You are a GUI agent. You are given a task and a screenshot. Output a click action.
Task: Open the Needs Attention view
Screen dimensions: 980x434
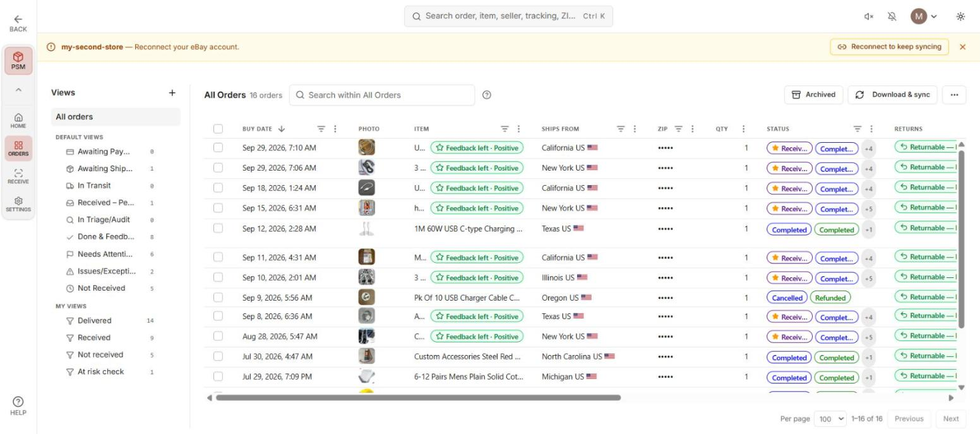(x=111, y=254)
